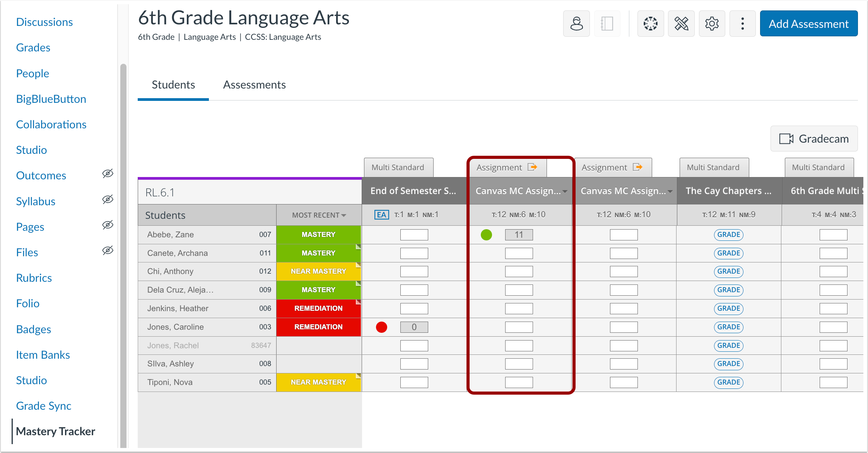Open the second Canvas MC Assignment dropdown
The image size is (868, 453).
670,191
